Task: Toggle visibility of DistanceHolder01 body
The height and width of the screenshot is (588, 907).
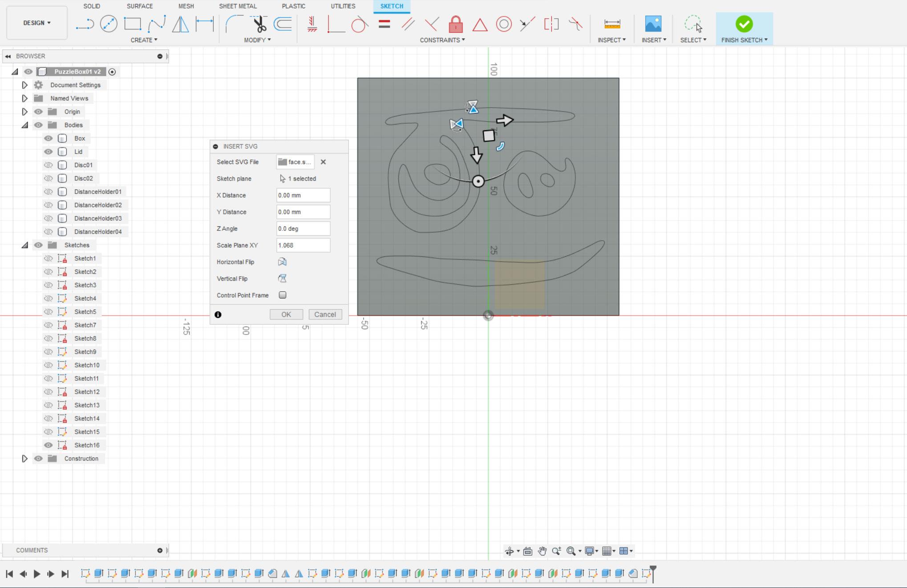Action: point(48,191)
